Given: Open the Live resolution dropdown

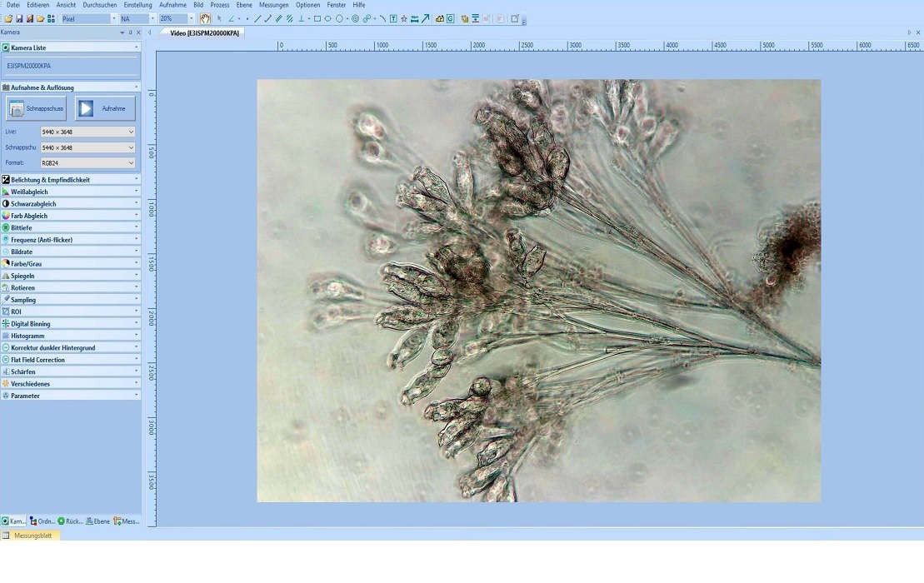Looking at the screenshot, I should click(87, 132).
